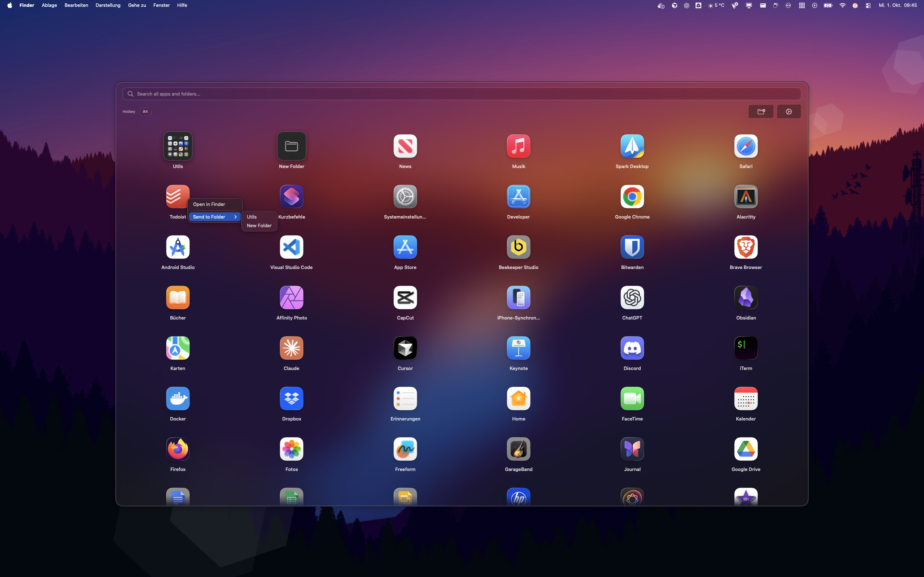The width and height of the screenshot is (924, 577).
Task: Open the Utils folder icon
Action: click(178, 146)
